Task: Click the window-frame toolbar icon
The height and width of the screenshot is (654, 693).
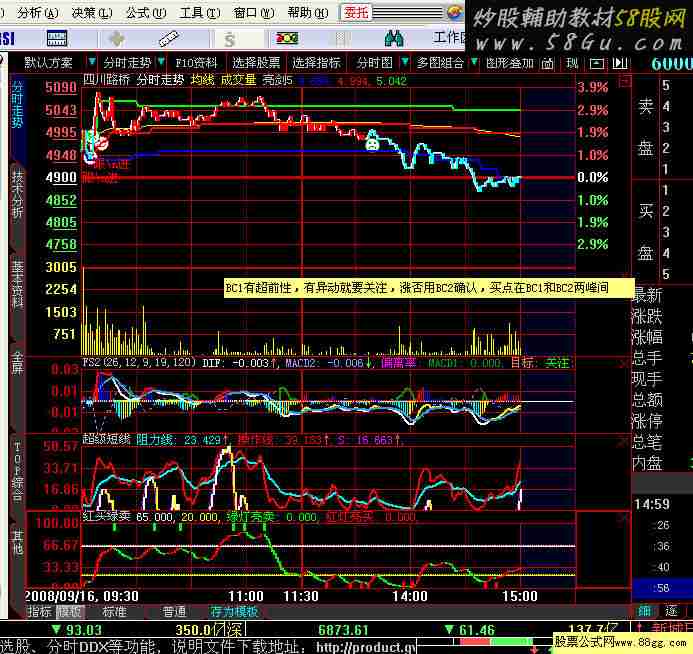Action: click(597, 64)
